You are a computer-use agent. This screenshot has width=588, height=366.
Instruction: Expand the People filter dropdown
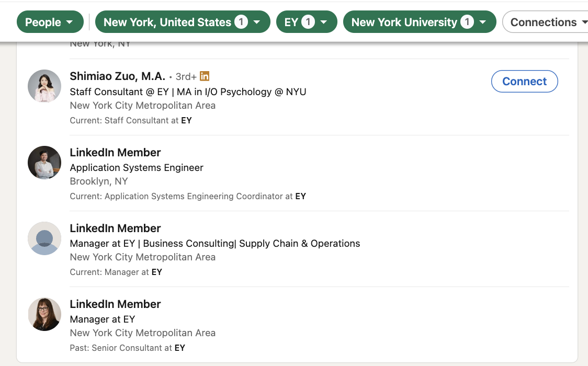(50, 22)
